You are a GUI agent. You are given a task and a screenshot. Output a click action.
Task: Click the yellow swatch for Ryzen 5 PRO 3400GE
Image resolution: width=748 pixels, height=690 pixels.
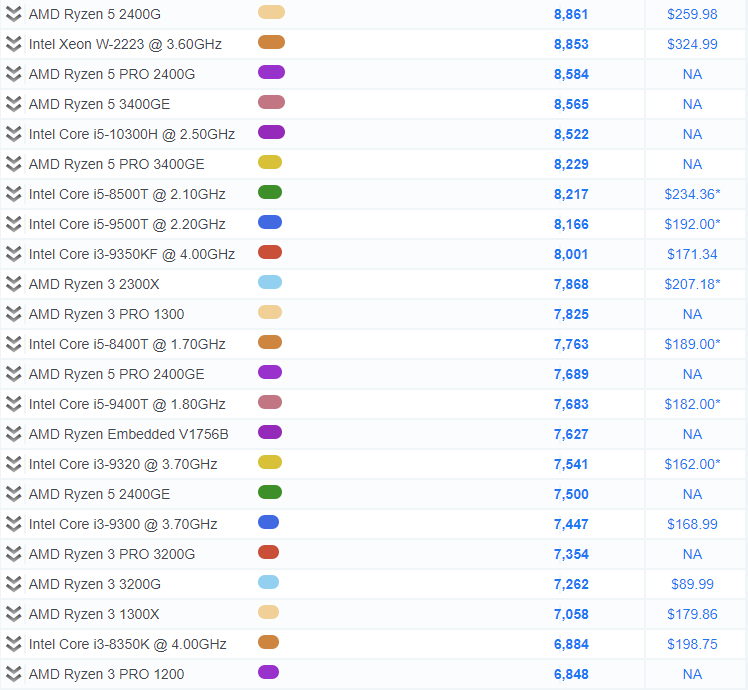point(270,162)
